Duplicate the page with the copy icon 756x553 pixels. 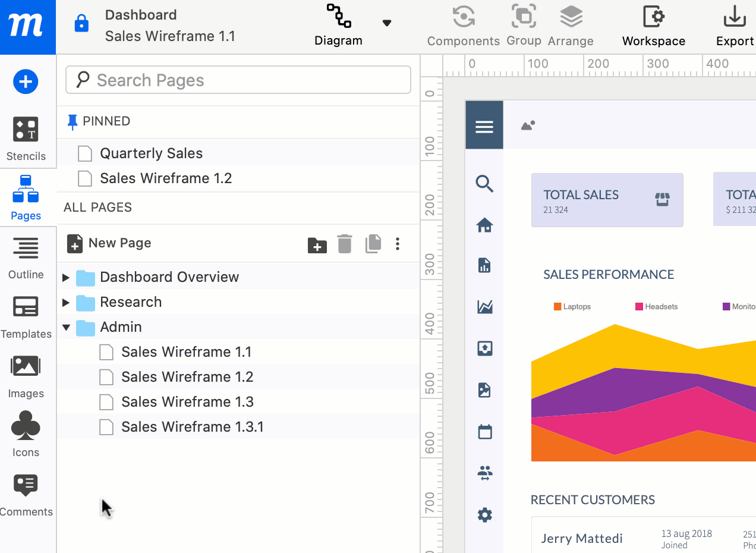(373, 244)
